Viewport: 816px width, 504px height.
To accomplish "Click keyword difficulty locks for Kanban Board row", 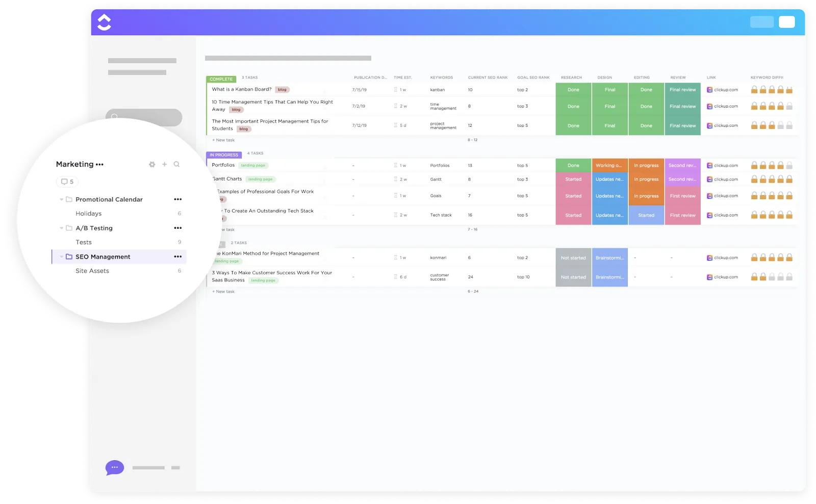I will pos(772,90).
